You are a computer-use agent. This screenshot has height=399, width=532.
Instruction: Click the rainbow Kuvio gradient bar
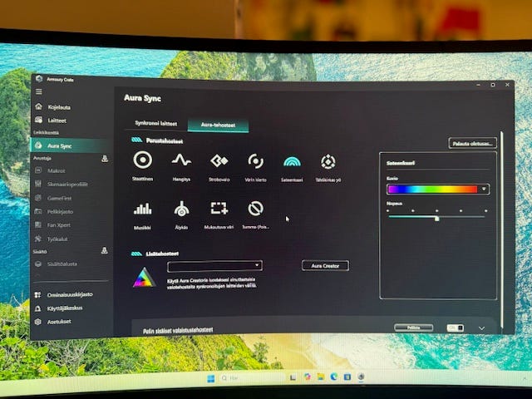pyautogui.click(x=432, y=189)
